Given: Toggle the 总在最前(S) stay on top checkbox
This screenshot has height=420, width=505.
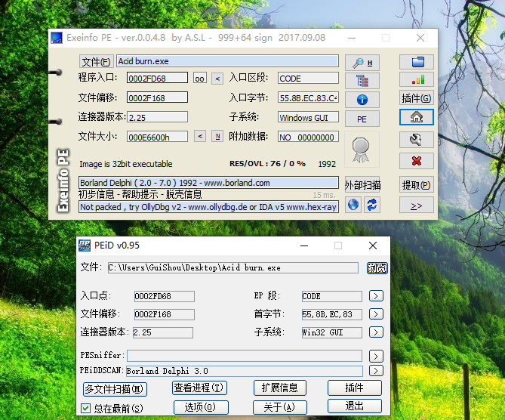Looking at the screenshot, I should pos(85,409).
